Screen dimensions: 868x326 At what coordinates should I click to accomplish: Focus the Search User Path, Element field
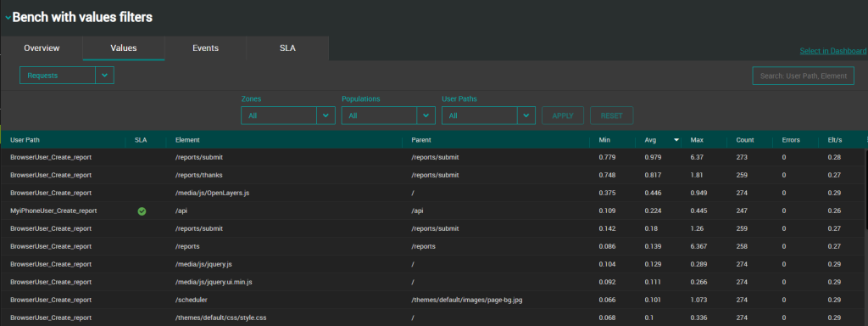pyautogui.click(x=803, y=76)
